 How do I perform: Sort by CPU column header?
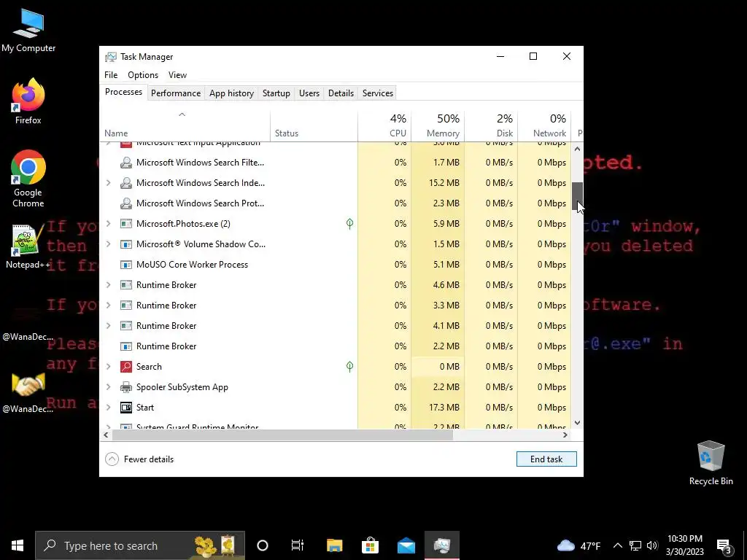[x=384, y=127]
